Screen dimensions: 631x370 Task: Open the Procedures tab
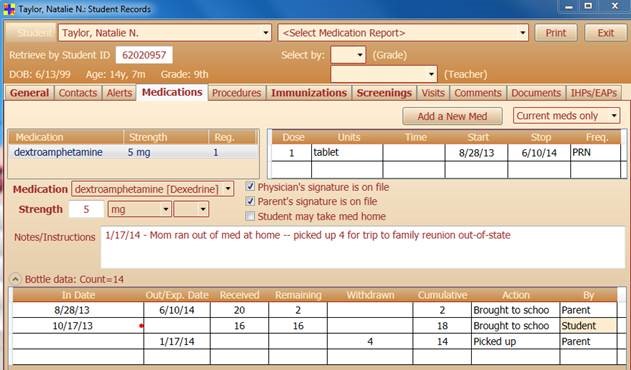[237, 93]
